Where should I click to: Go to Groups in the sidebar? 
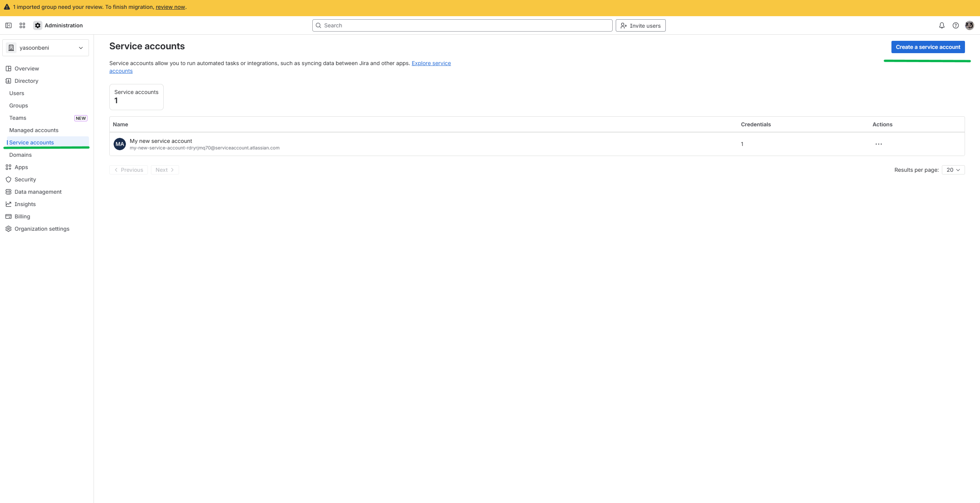[x=18, y=106]
